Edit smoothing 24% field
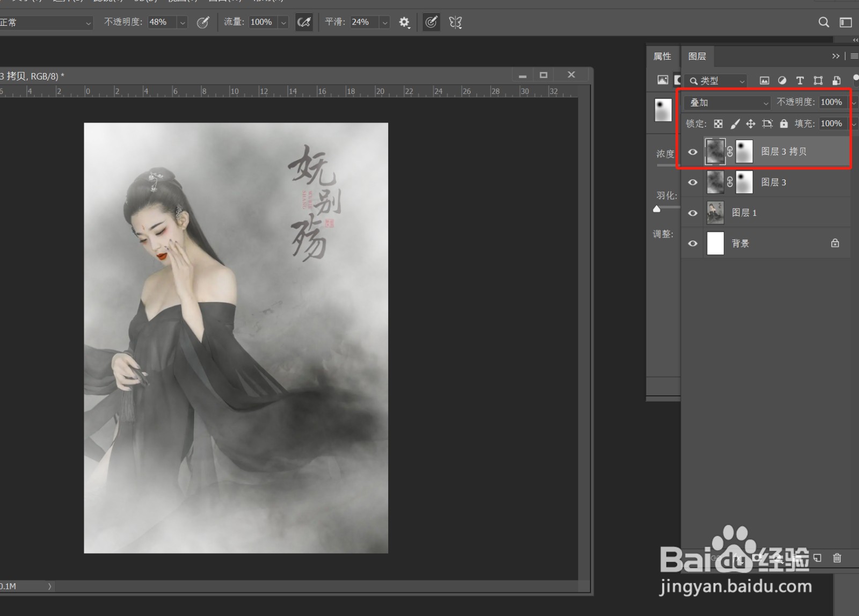859x616 pixels. (365, 22)
